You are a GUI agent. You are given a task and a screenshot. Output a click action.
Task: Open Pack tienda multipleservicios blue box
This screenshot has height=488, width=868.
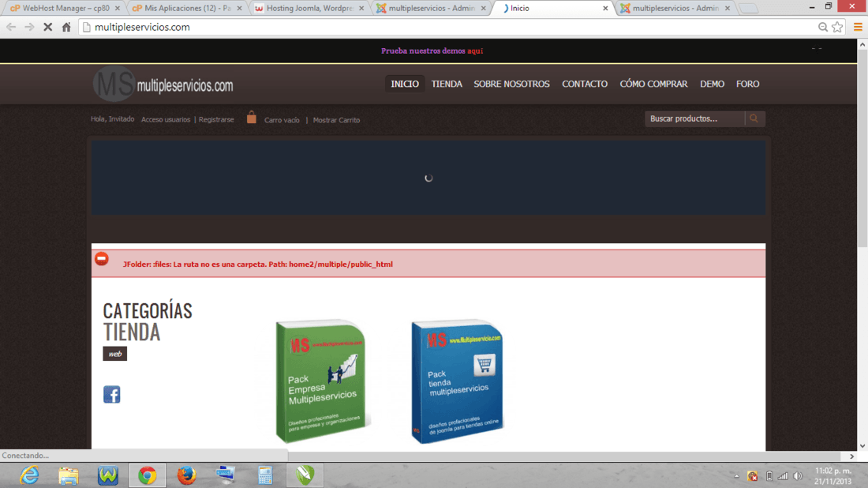point(457,381)
